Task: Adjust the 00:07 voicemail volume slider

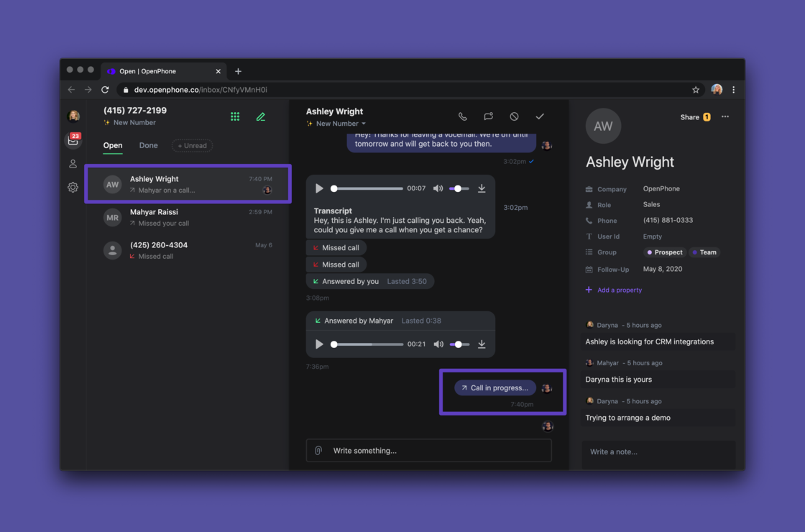Action: [x=459, y=188]
